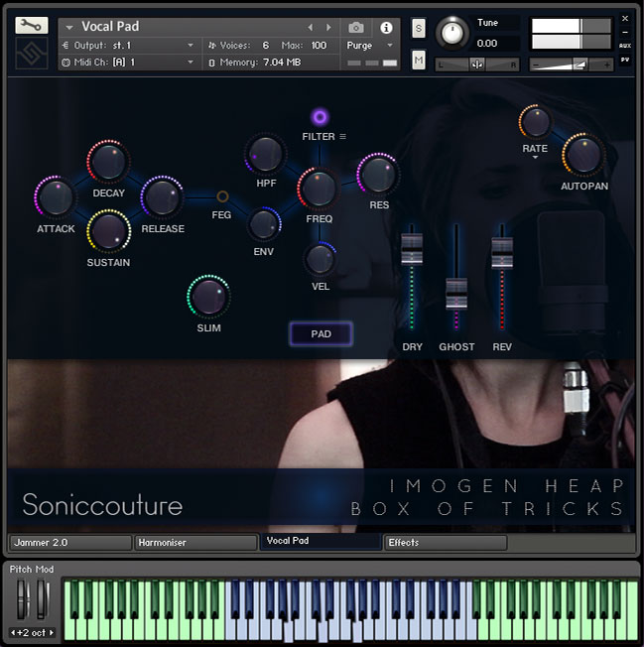
Task: Mute the instrument with M button
Action: click(x=419, y=61)
